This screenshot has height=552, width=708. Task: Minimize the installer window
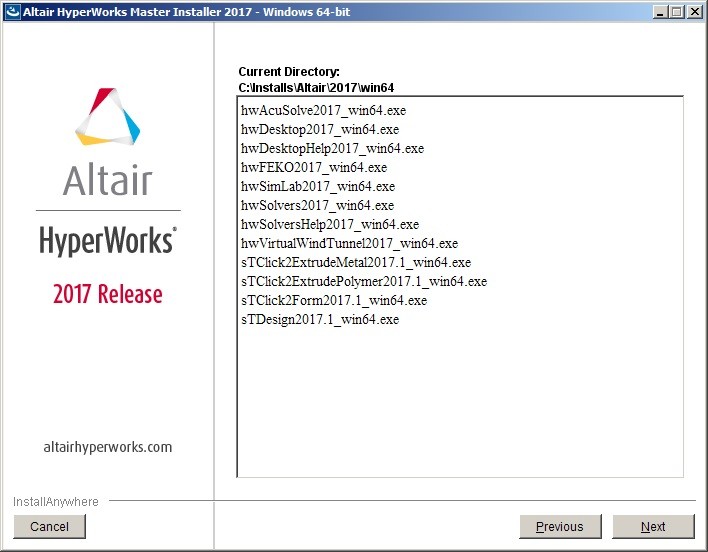point(660,12)
